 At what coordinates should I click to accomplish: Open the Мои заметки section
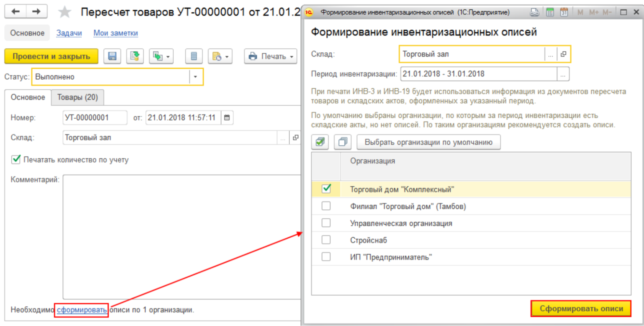click(115, 33)
